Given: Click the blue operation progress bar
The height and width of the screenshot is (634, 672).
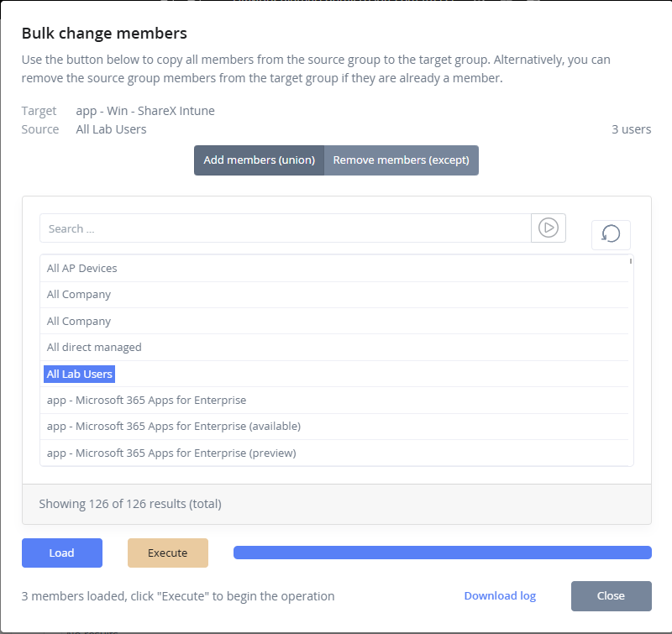Looking at the screenshot, I should pyautogui.click(x=442, y=553).
